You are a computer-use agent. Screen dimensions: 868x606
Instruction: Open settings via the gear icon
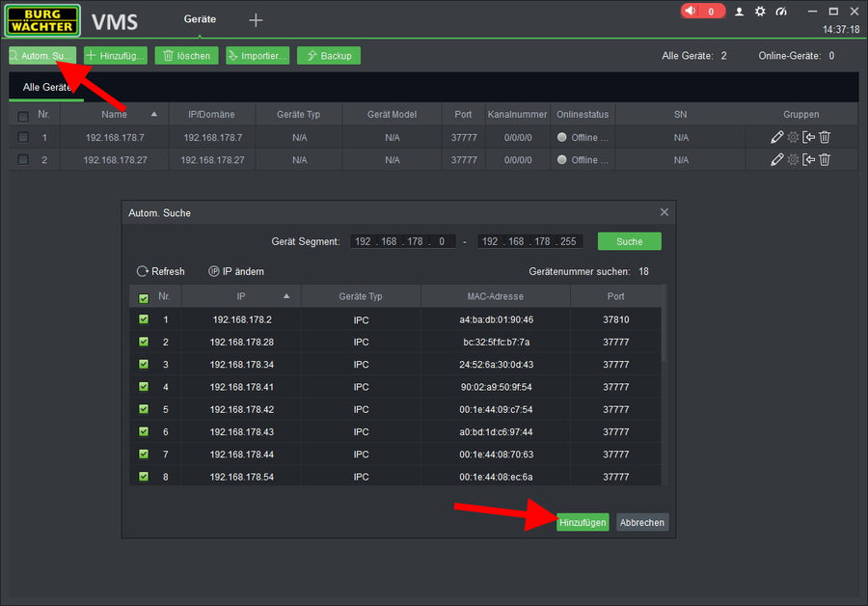coord(760,12)
